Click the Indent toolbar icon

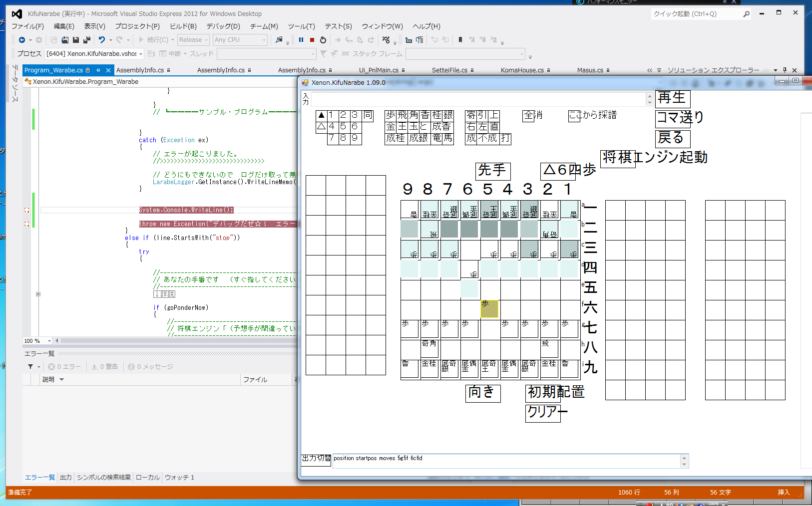click(x=419, y=40)
